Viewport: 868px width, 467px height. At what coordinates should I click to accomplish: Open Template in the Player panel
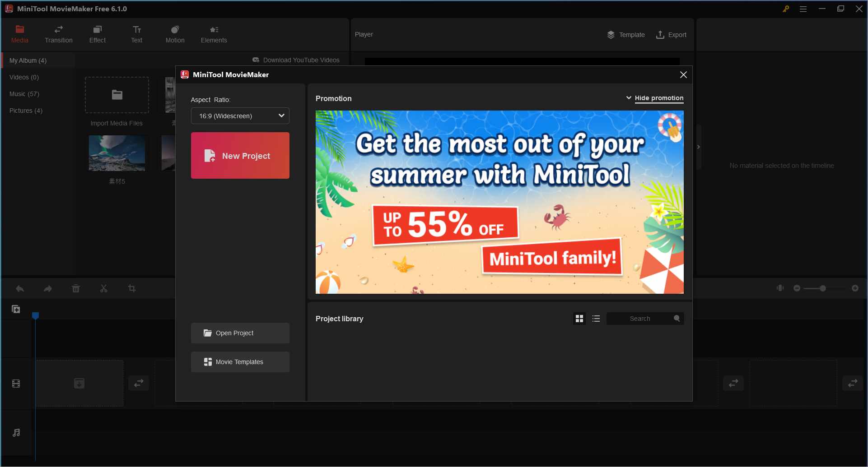click(625, 35)
